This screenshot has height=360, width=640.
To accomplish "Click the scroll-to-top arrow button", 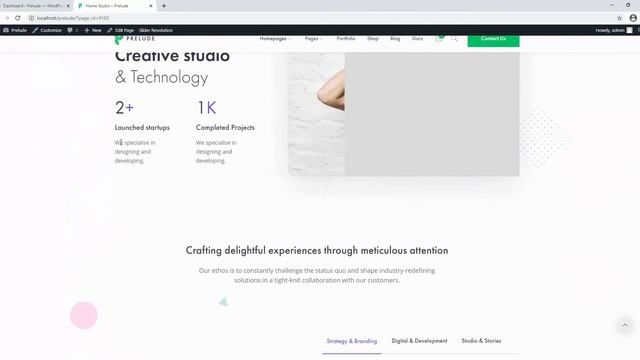I will (x=624, y=325).
